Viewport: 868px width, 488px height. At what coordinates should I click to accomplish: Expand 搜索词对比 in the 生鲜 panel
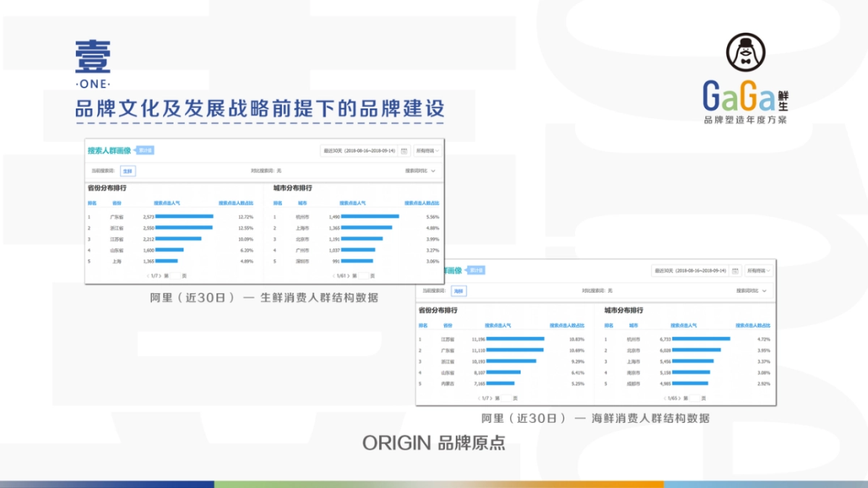420,171
